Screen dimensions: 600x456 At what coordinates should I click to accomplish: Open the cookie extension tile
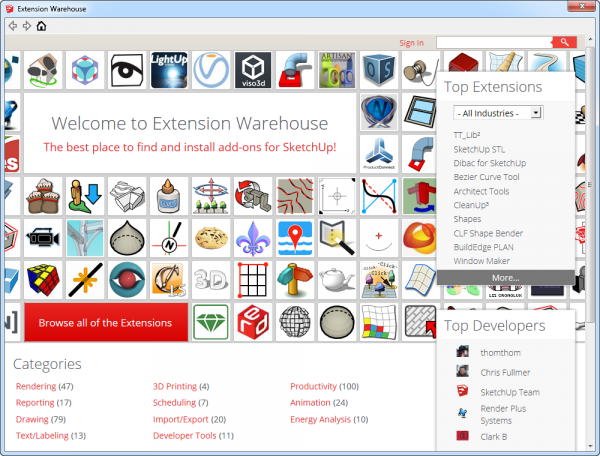pyautogui.click(x=211, y=238)
